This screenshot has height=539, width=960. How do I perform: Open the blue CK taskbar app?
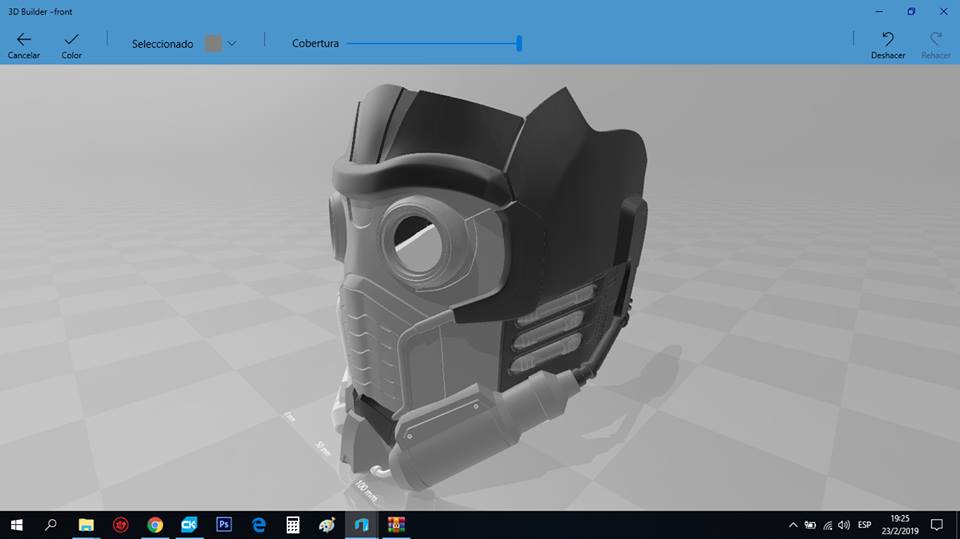[x=189, y=525]
